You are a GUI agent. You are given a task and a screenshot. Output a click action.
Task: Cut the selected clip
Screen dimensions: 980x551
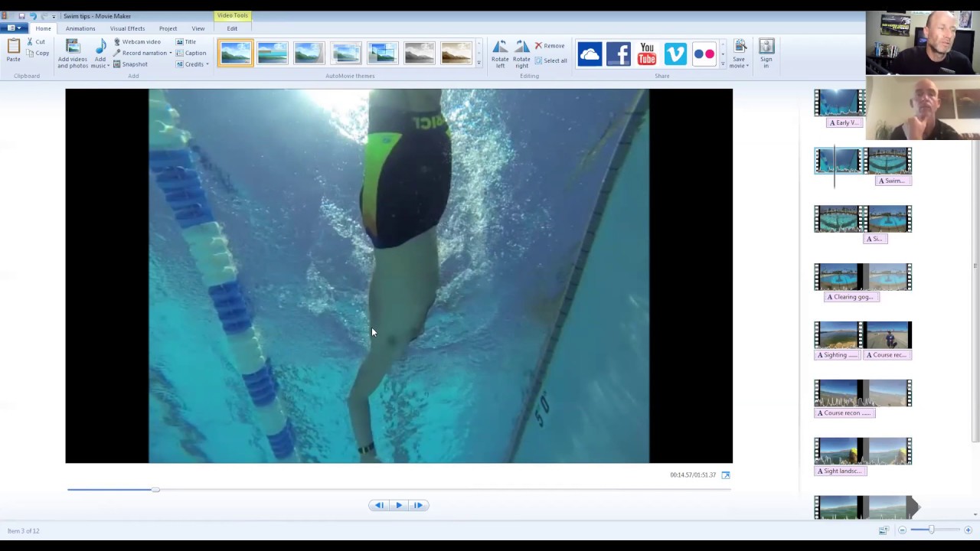(36, 41)
